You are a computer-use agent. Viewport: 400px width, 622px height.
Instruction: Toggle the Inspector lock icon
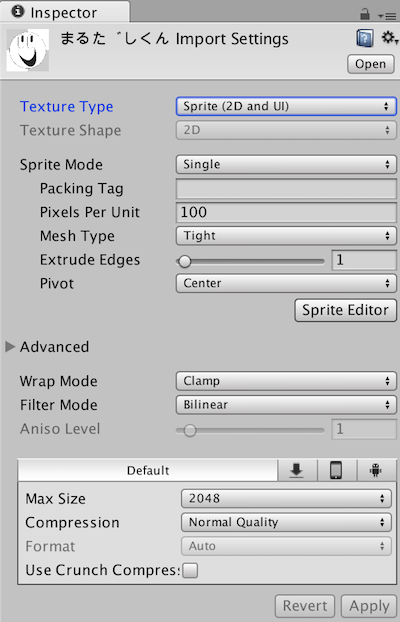(x=365, y=14)
